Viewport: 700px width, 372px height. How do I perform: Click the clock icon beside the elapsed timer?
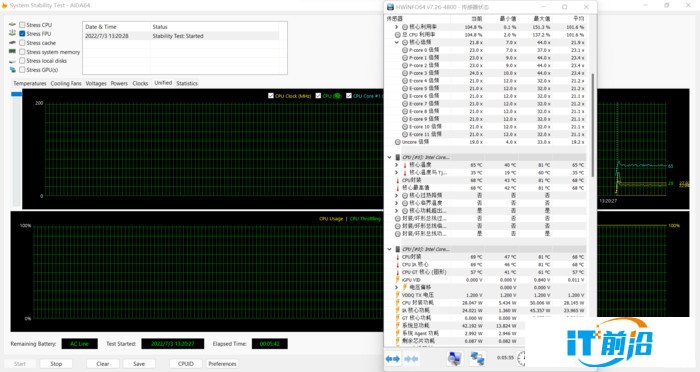[x=521, y=358]
